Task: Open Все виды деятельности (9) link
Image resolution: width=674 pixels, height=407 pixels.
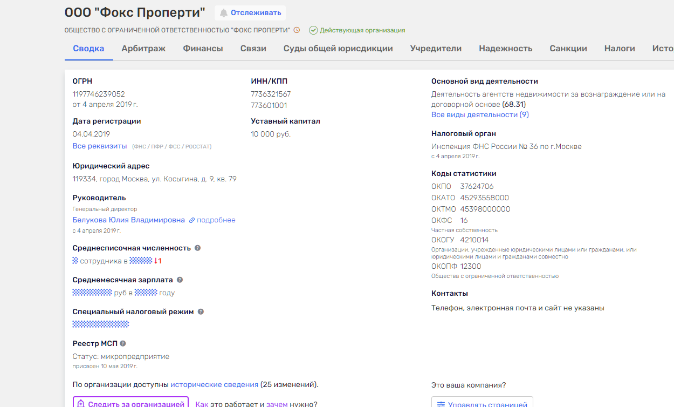Action: point(480,114)
